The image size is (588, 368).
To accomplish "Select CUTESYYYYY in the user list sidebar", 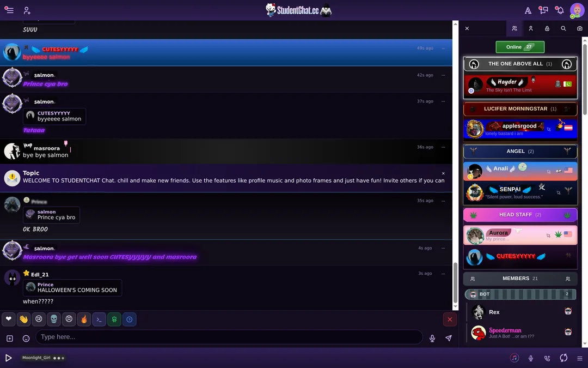I will (520, 257).
